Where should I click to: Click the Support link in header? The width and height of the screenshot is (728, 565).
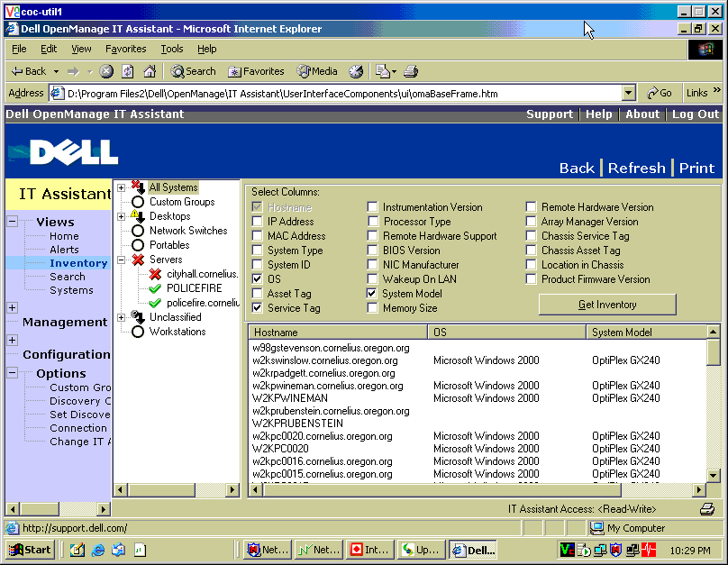[550, 114]
